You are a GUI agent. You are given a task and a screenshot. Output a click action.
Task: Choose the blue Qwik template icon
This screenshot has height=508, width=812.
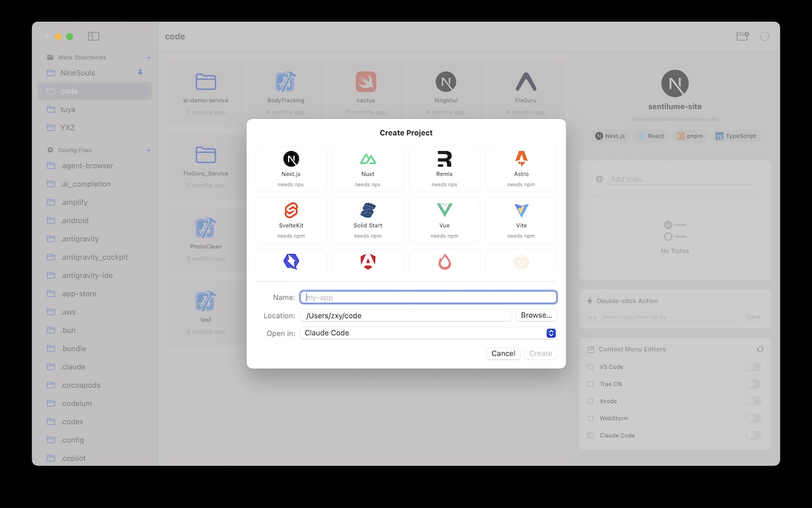click(291, 262)
